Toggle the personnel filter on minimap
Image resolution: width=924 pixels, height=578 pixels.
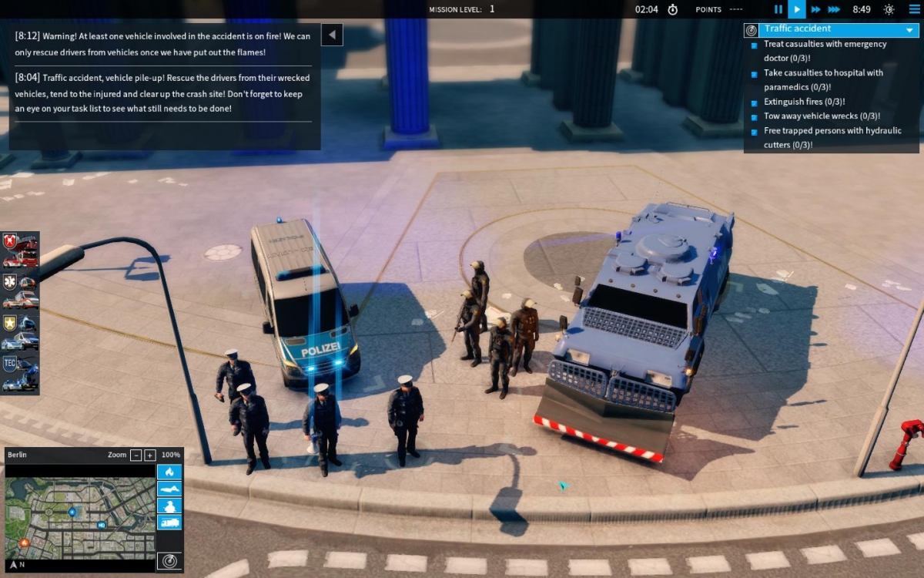click(169, 506)
